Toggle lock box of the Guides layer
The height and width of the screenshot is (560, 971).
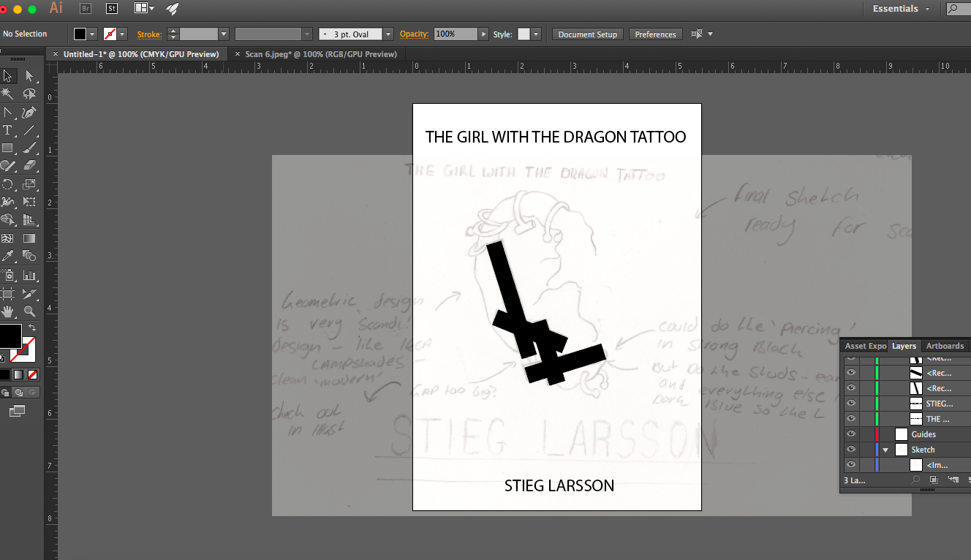pos(866,434)
